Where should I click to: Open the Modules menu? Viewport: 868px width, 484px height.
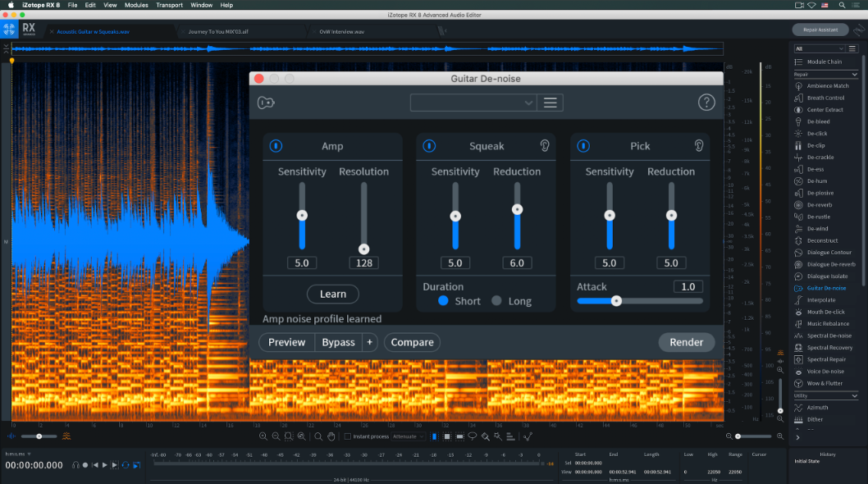coord(136,5)
